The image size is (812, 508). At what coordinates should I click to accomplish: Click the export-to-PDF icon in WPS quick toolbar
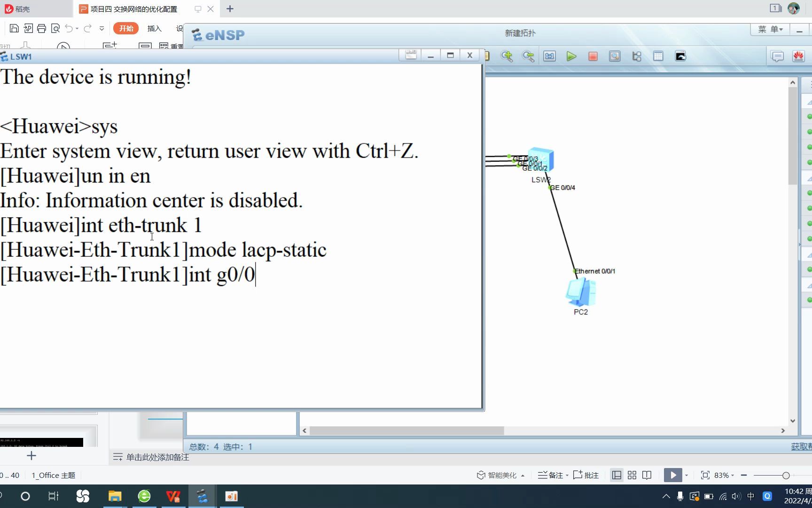[28, 29]
